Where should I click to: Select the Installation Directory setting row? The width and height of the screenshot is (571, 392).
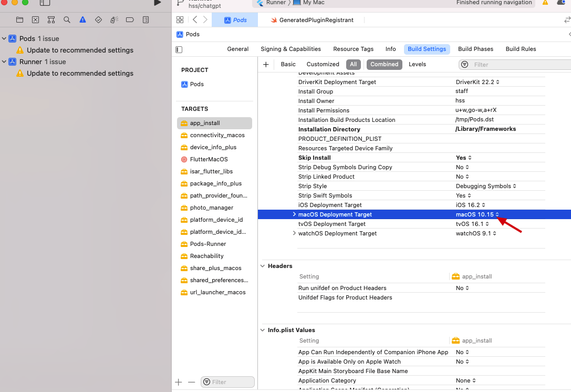[421, 129]
